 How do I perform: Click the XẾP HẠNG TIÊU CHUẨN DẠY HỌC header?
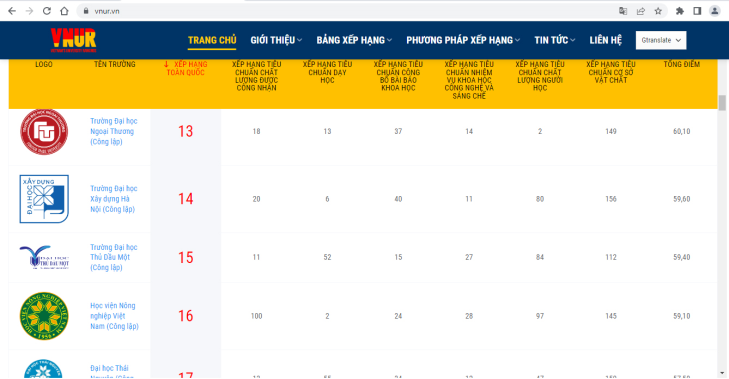(x=327, y=72)
